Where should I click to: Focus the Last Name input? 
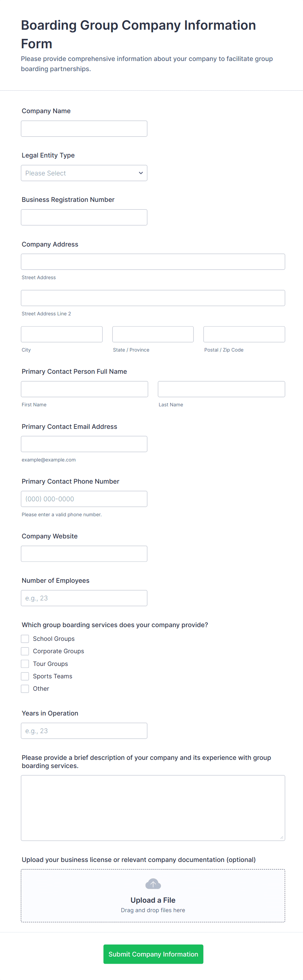(221, 389)
